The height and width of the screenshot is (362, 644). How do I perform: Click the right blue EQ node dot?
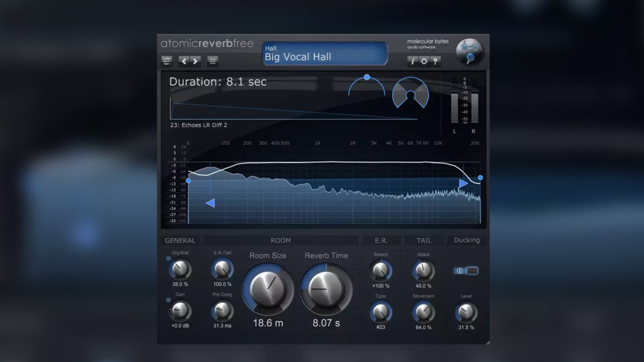[480, 178]
